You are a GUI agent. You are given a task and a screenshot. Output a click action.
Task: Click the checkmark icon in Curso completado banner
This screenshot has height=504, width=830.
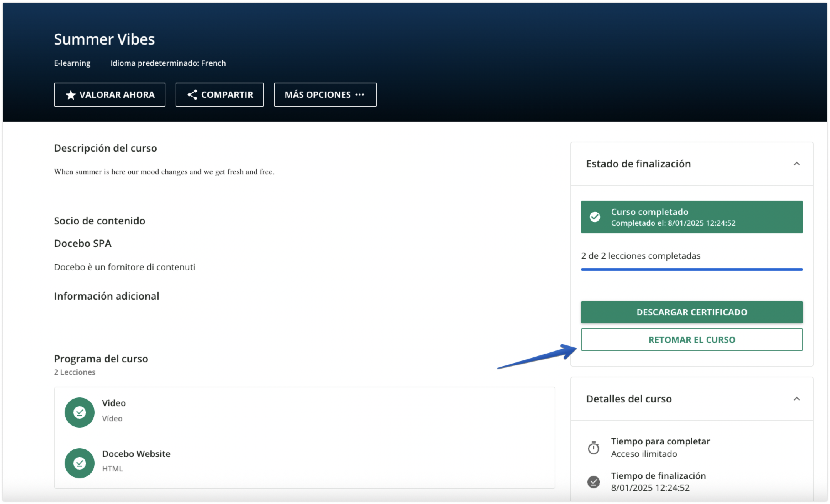click(x=595, y=217)
